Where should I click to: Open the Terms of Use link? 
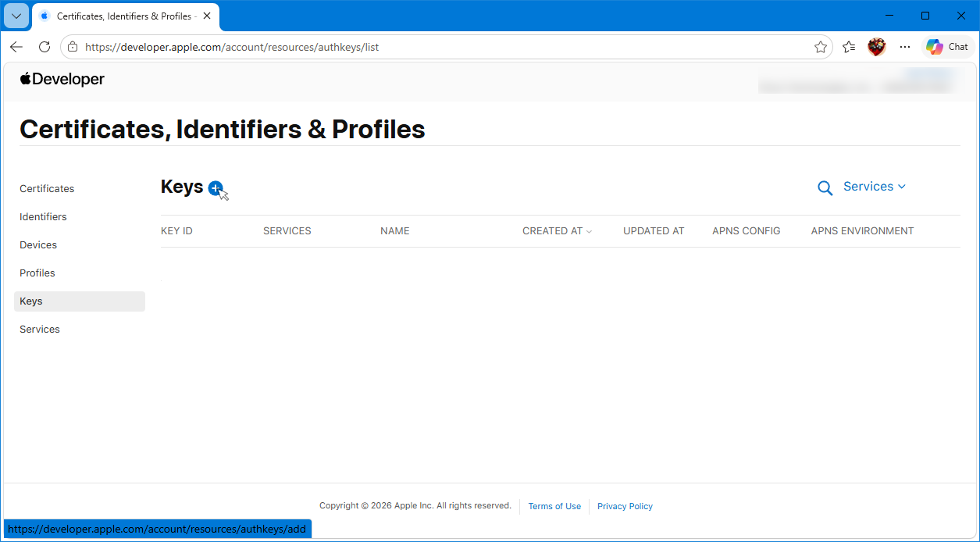(x=554, y=506)
